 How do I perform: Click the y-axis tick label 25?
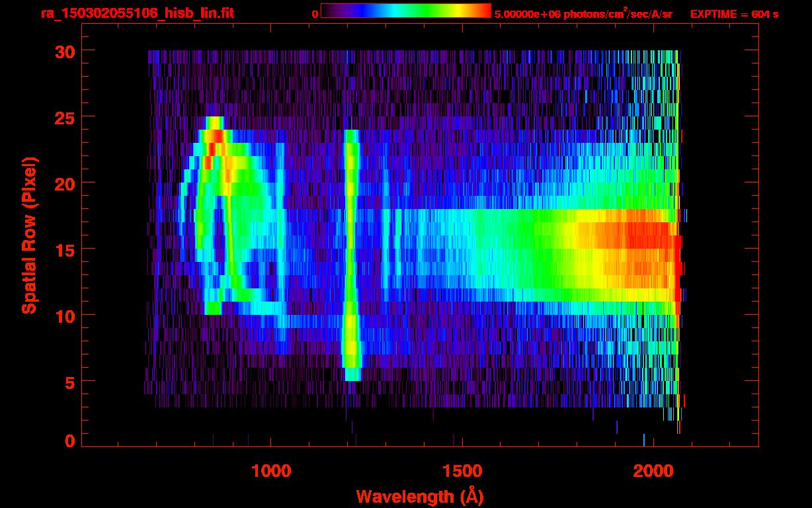click(64, 117)
